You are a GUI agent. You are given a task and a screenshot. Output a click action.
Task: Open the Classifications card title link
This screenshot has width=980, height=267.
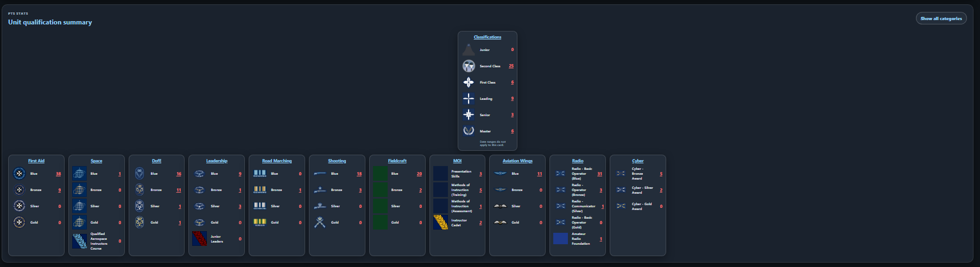point(488,37)
